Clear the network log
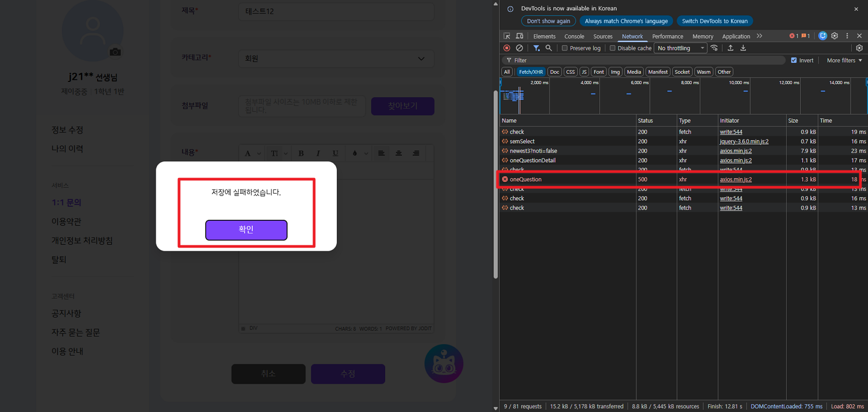The image size is (868, 412). coord(519,48)
